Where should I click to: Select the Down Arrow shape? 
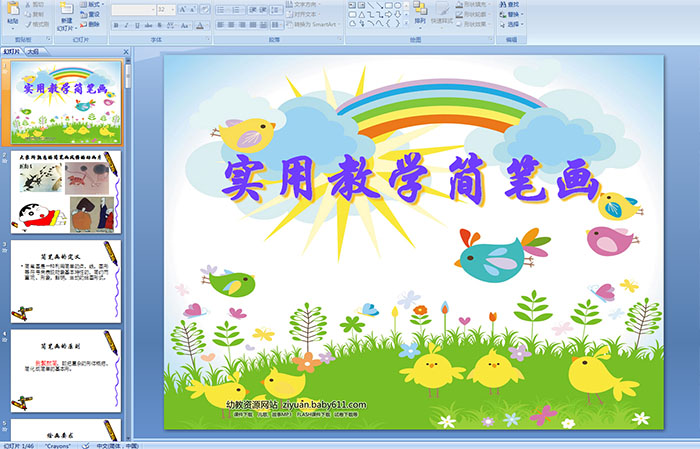397,14
